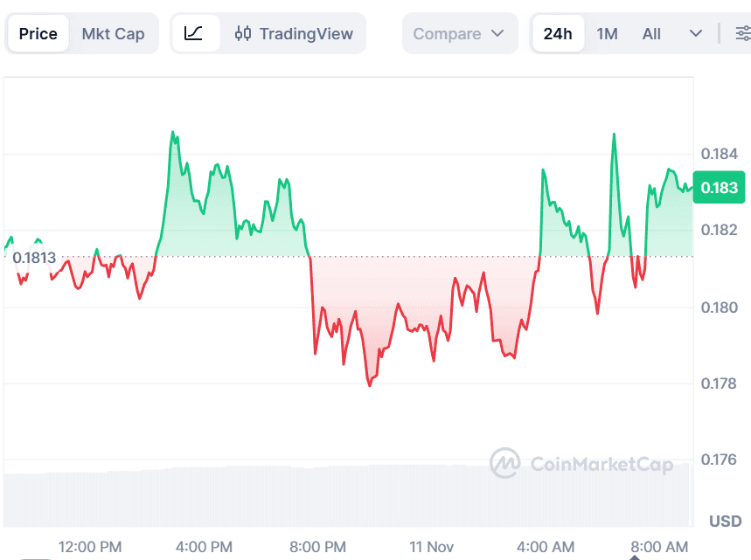The height and width of the screenshot is (560, 751).
Task: Click the triangle marker above 8:00 AM
Action: pyautogui.click(x=636, y=556)
